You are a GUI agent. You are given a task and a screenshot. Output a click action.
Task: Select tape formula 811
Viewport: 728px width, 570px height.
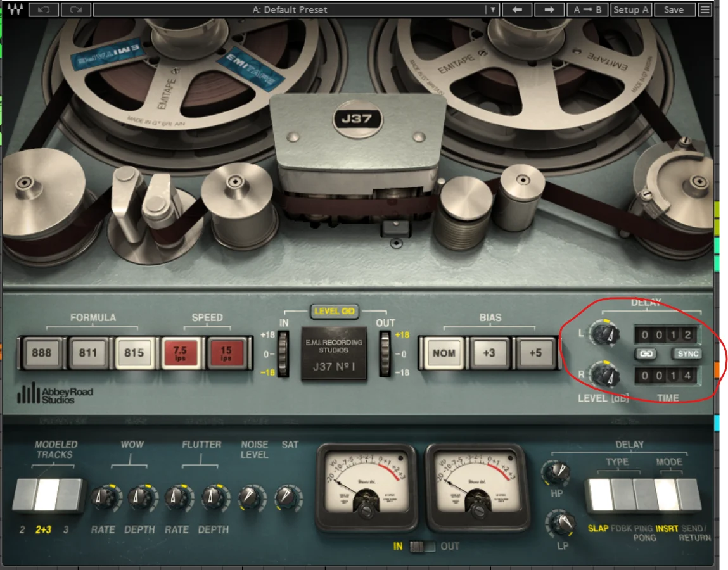coord(87,353)
